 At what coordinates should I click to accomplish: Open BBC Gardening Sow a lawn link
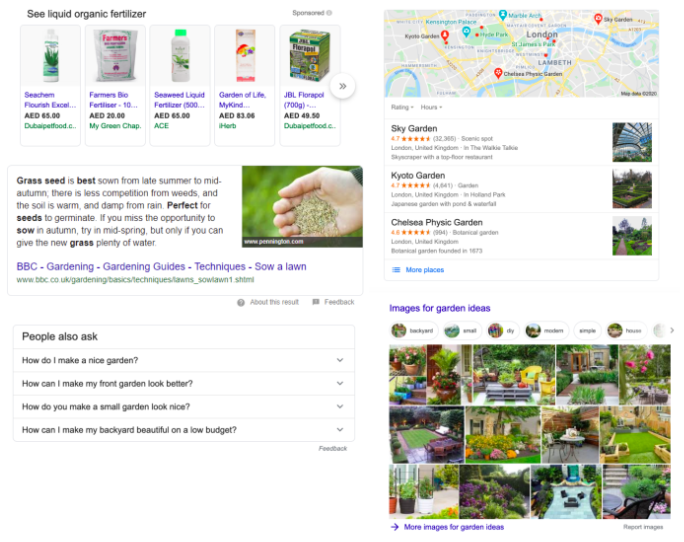[x=161, y=266]
